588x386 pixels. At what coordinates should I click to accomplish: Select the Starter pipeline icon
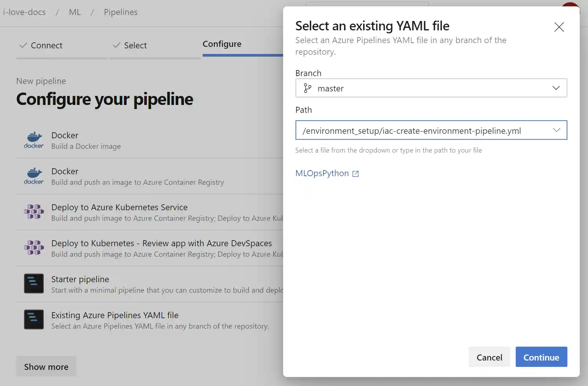tap(33, 284)
